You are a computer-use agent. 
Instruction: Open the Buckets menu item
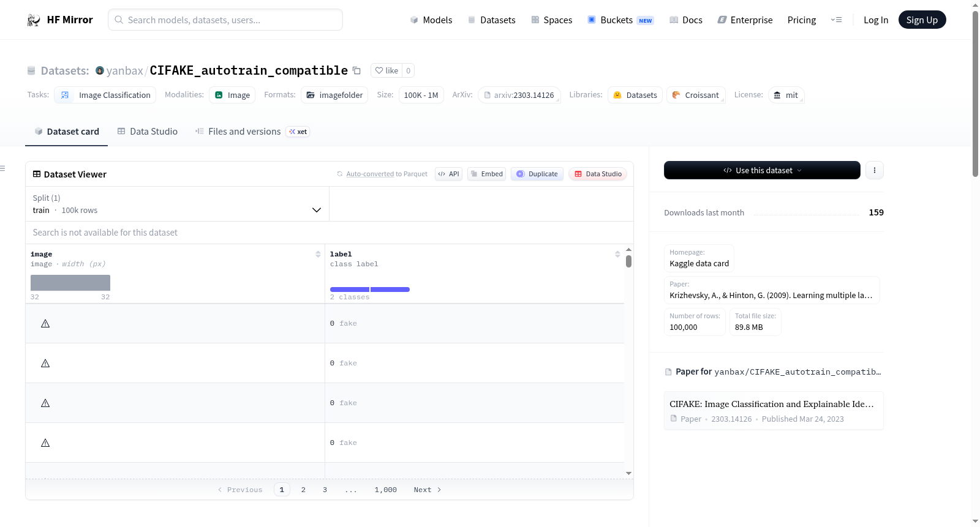(x=620, y=20)
